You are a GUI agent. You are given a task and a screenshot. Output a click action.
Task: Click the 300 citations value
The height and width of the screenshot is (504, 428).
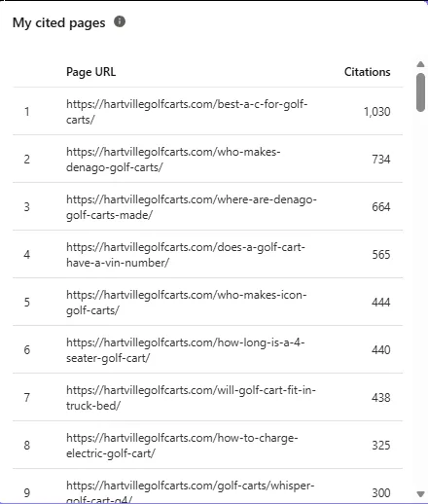tap(381, 493)
